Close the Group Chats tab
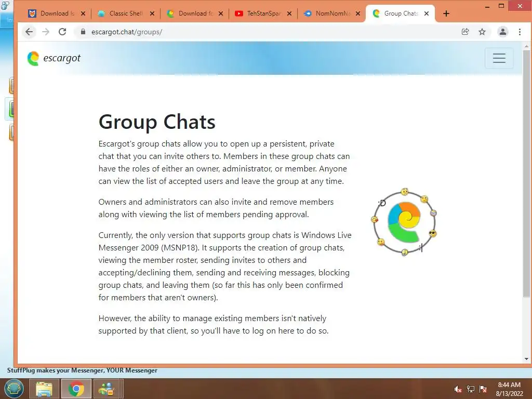Viewport: 532px width, 399px height. (427, 14)
